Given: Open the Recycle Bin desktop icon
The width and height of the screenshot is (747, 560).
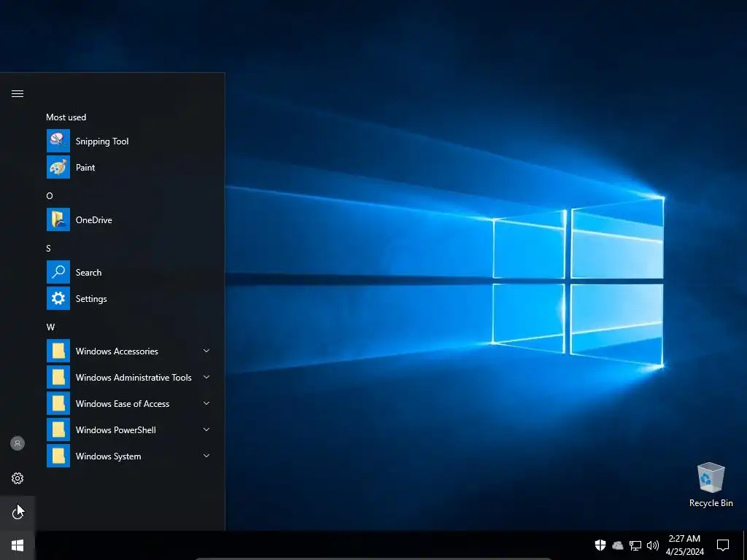Looking at the screenshot, I should pos(711,485).
